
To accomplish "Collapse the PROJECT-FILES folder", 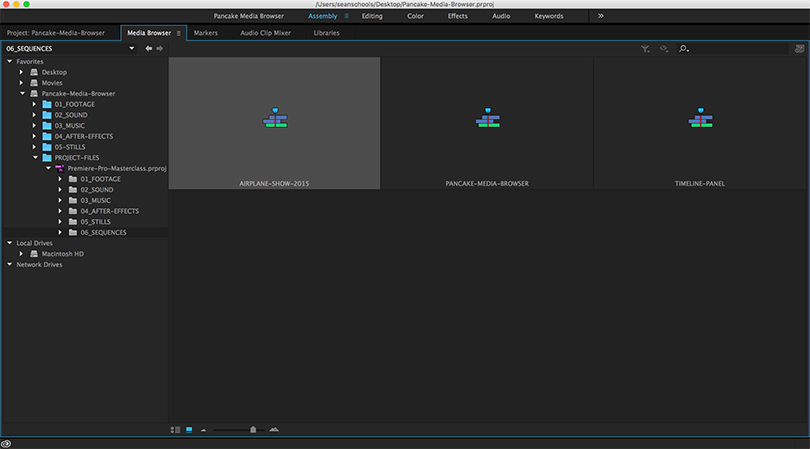I will 35,158.
